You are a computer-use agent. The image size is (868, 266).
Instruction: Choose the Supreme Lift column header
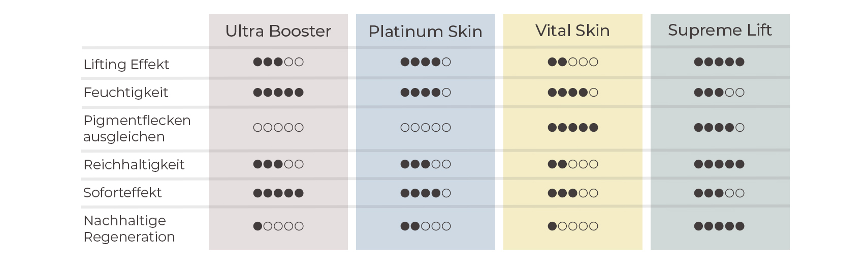tap(720, 30)
